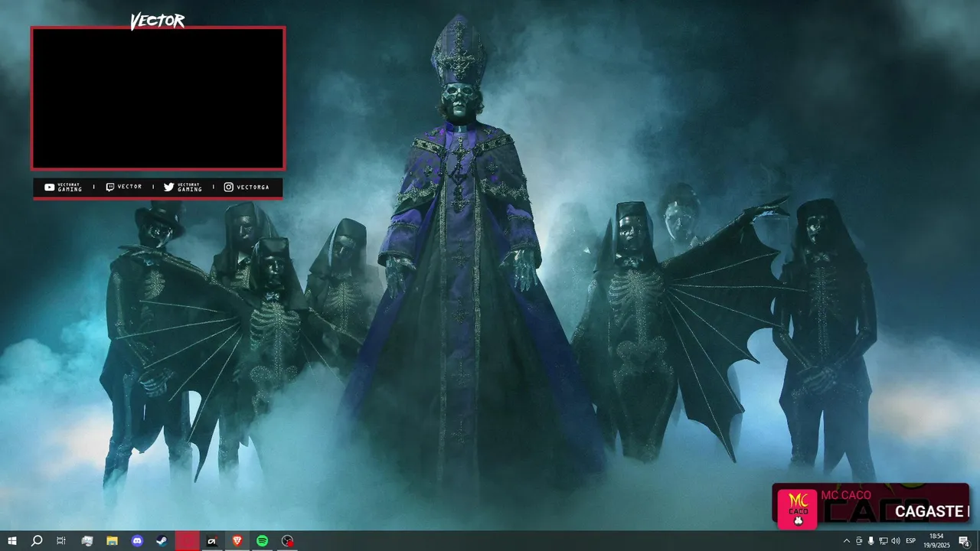
Task: Click the Instagram VECTORGA badge
Action: click(247, 187)
